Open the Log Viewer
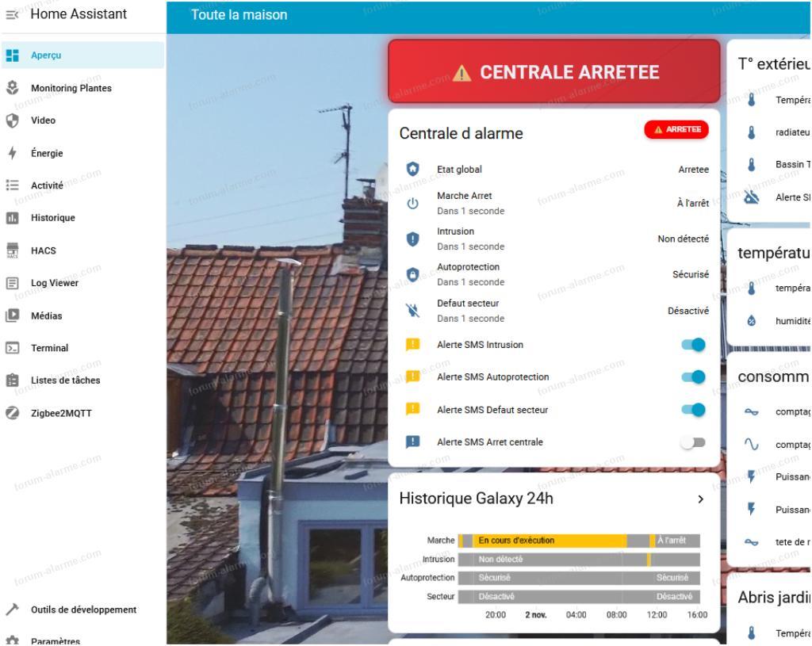Screen dimensions: 812x646 (56, 282)
